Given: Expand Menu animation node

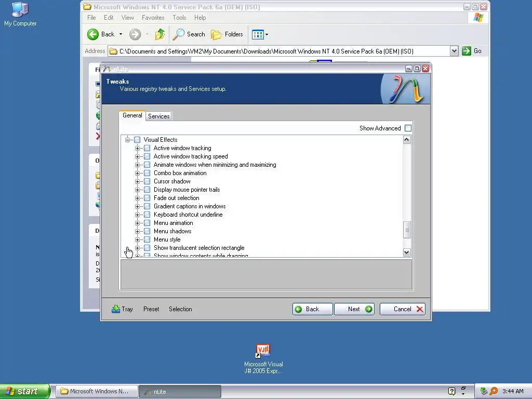Looking at the screenshot, I should click(x=137, y=223).
